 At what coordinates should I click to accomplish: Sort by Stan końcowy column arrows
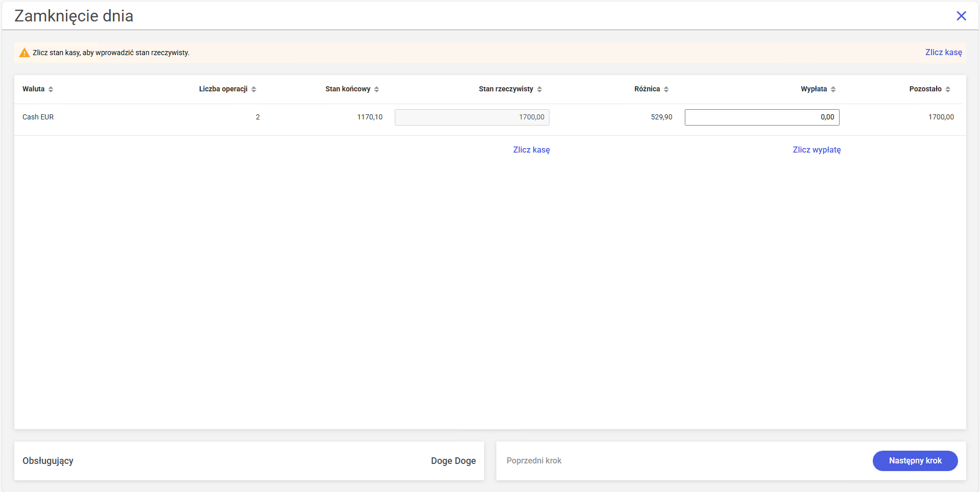click(376, 89)
